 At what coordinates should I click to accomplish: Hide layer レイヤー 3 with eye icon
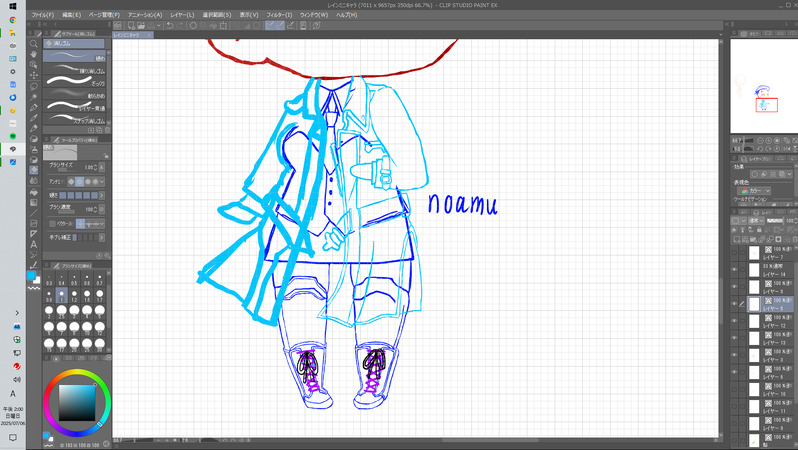coord(734,355)
